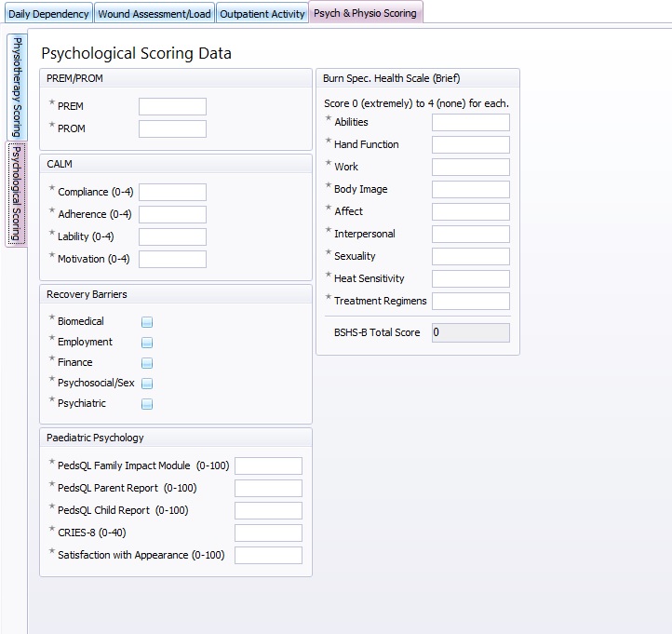Select the Affect score field

(471, 211)
